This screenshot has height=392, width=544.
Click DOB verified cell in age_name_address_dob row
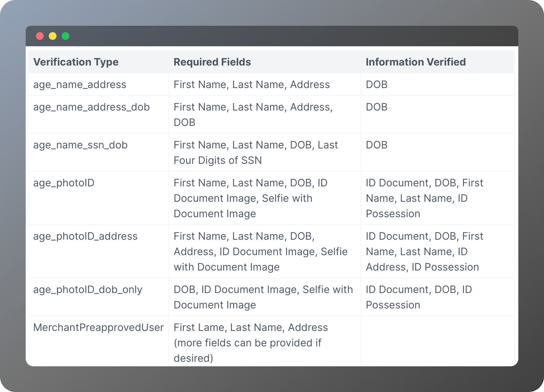pyautogui.click(x=438, y=115)
